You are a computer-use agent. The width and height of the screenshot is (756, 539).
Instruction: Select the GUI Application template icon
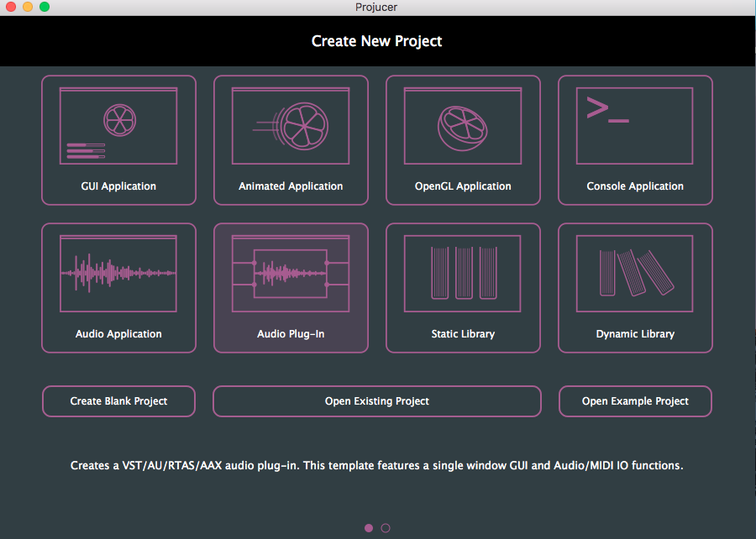click(x=118, y=126)
